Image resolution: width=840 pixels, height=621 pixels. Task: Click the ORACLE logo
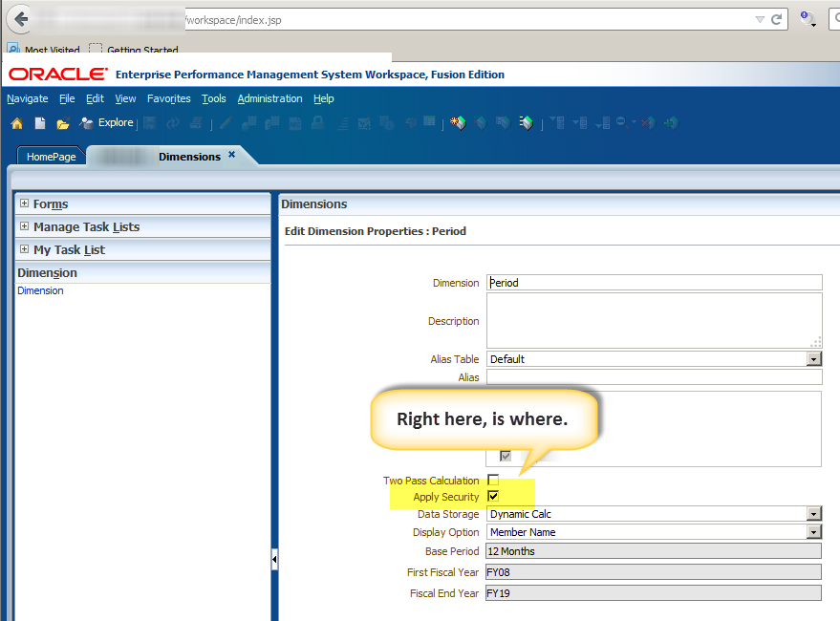(x=58, y=74)
